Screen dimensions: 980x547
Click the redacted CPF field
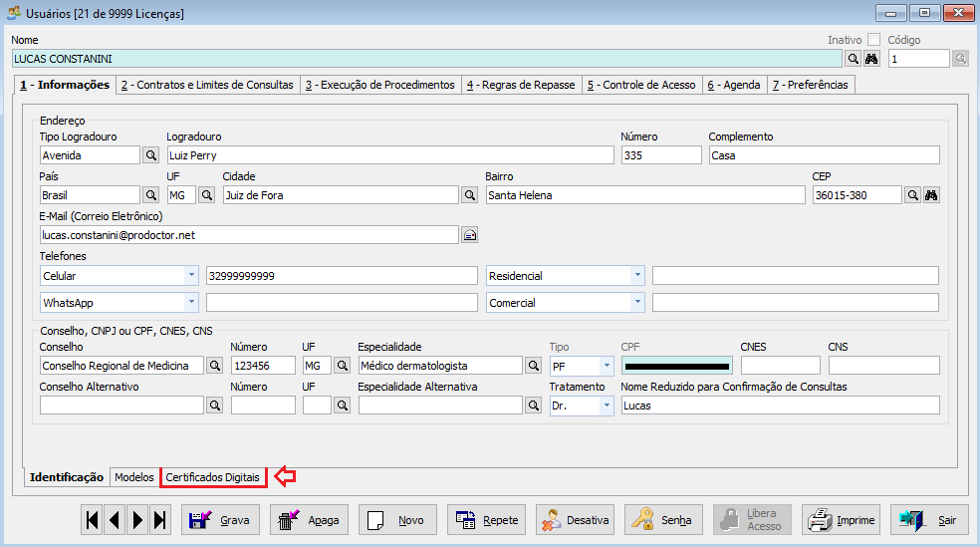[x=677, y=366]
